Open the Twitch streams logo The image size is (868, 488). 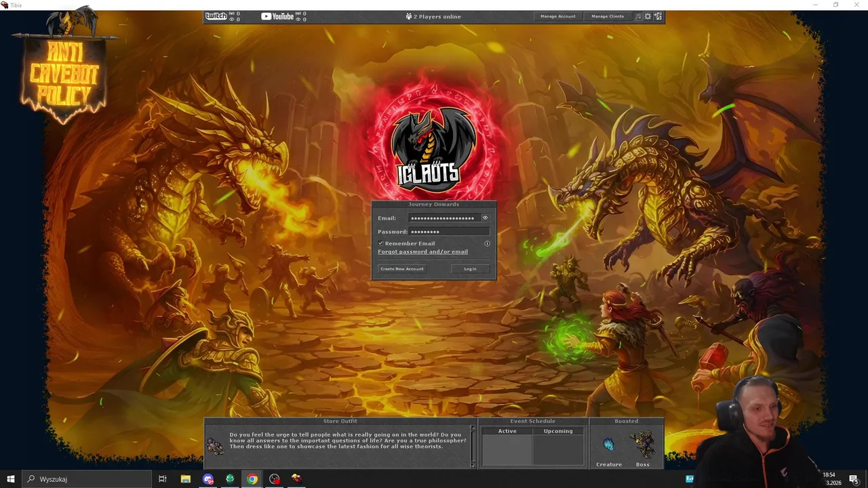click(216, 16)
